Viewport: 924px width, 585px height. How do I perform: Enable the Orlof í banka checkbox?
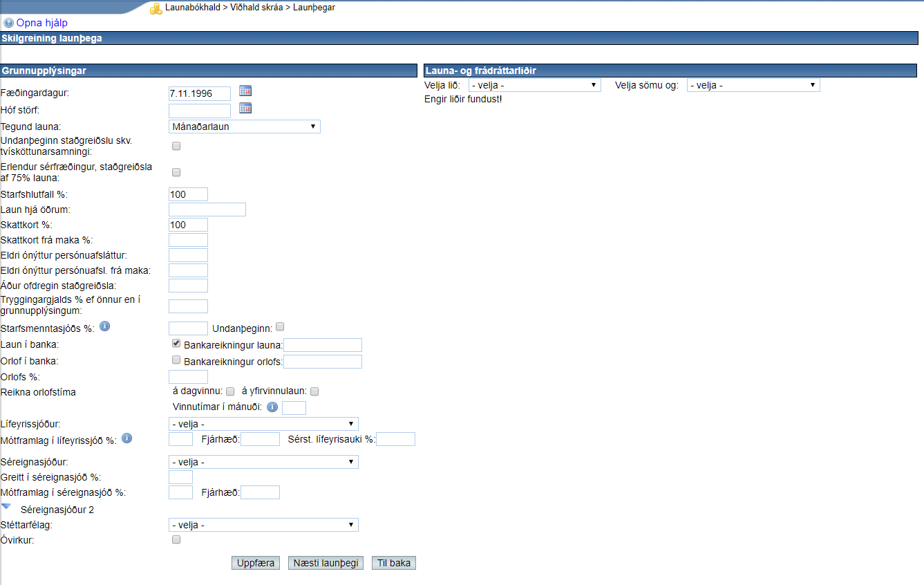click(176, 360)
